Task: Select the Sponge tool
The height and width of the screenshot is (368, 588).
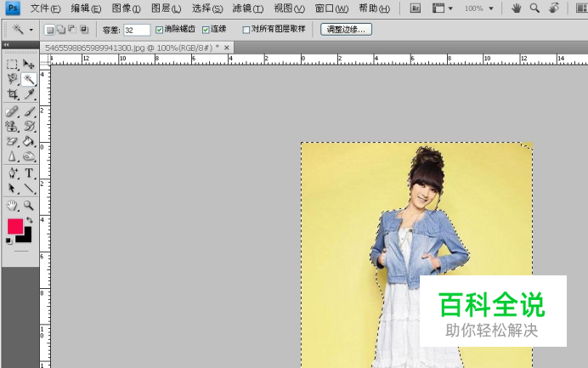Action: (29, 156)
